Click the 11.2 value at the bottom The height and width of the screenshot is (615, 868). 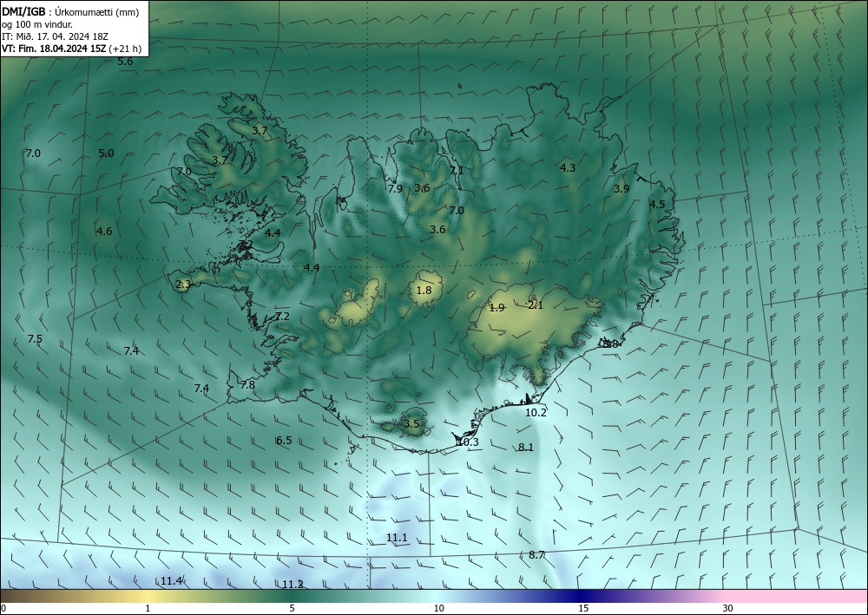coord(293,585)
